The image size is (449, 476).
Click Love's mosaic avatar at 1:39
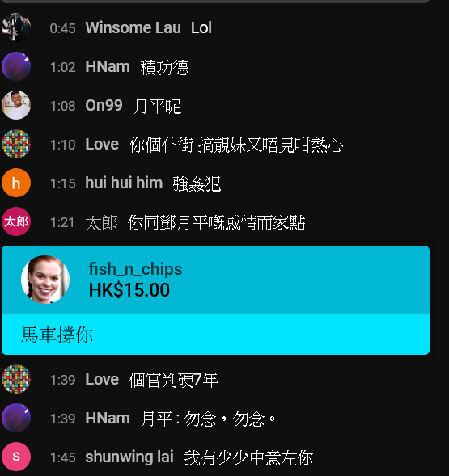16,379
